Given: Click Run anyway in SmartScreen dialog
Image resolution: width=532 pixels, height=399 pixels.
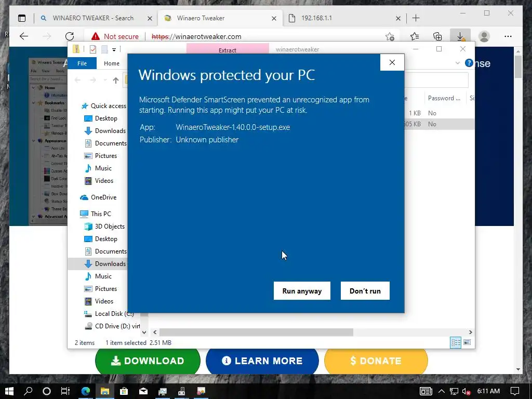Looking at the screenshot, I should [x=302, y=291].
